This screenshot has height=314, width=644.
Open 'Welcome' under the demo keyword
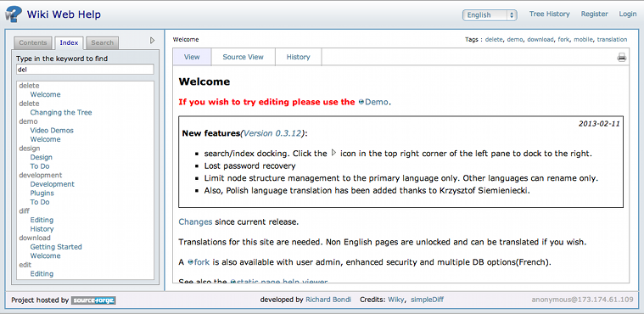[45, 139]
